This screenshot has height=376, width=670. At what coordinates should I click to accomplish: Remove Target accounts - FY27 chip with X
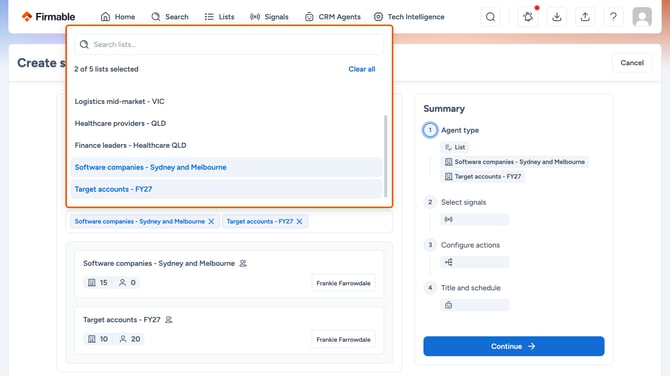(x=300, y=221)
